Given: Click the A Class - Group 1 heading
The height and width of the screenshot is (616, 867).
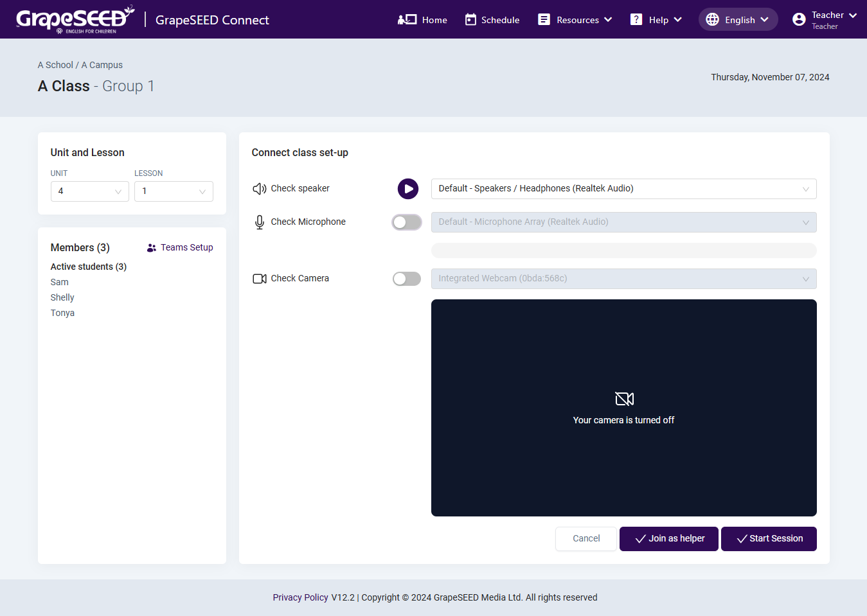Looking at the screenshot, I should point(96,86).
